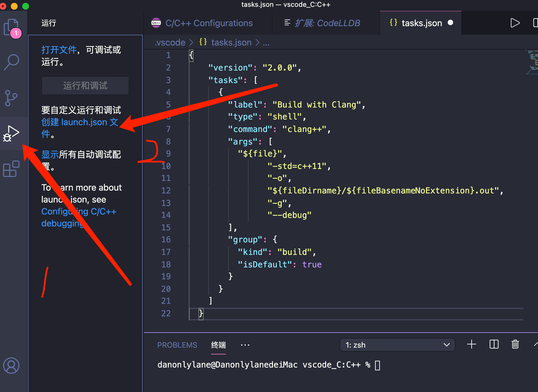Image resolution: width=538 pixels, height=392 pixels.
Task: Kill the terminal with the trash icon
Action: 515,344
